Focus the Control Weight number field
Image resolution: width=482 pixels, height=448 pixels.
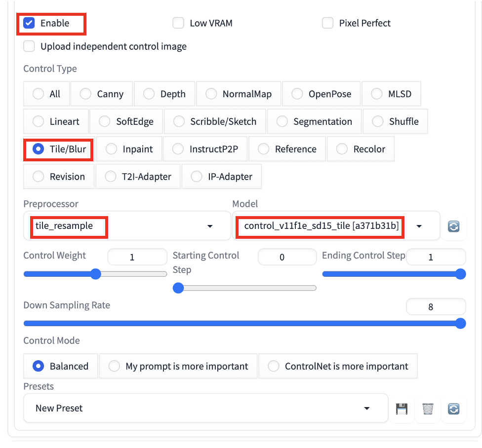point(137,257)
